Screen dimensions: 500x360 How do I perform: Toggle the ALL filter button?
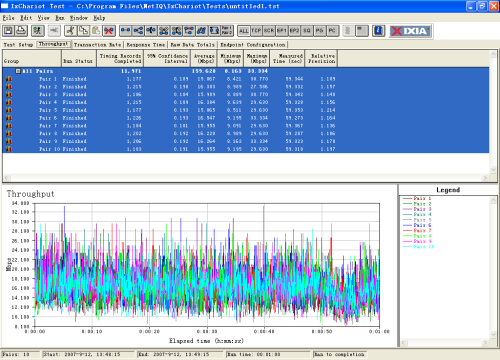244,31
